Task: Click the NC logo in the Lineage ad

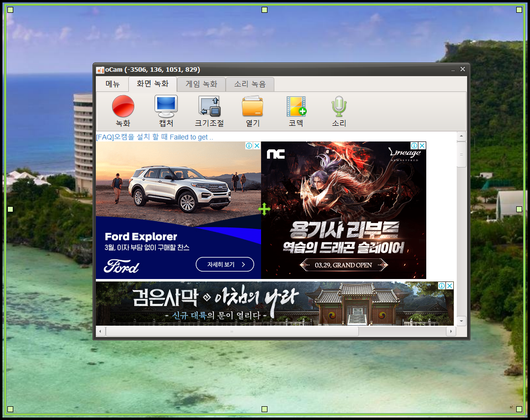Action: (276, 154)
